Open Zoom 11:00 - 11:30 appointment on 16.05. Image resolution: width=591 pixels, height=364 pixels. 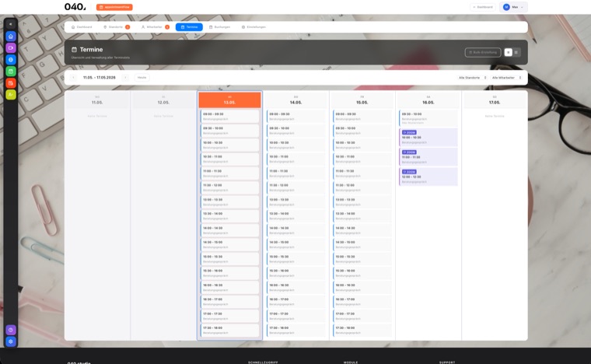tap(428, 157)
